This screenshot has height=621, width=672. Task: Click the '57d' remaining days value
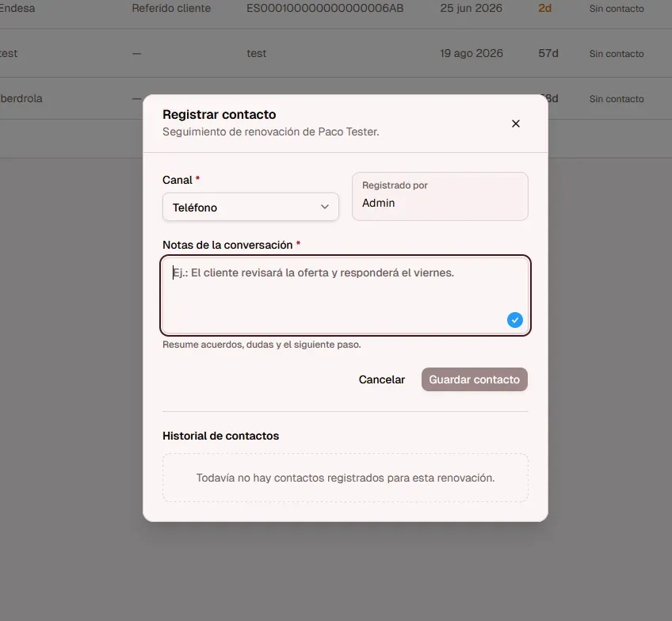click(x=548, y=54)
